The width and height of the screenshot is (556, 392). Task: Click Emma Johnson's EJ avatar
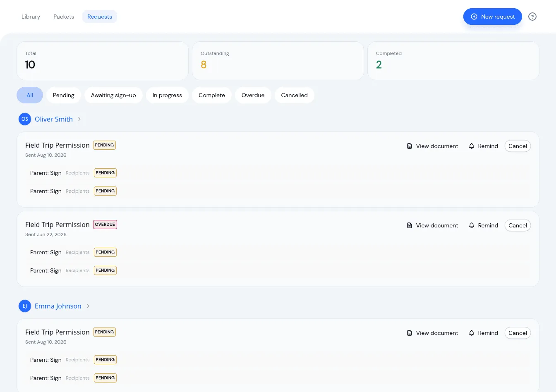pos(25,306)
